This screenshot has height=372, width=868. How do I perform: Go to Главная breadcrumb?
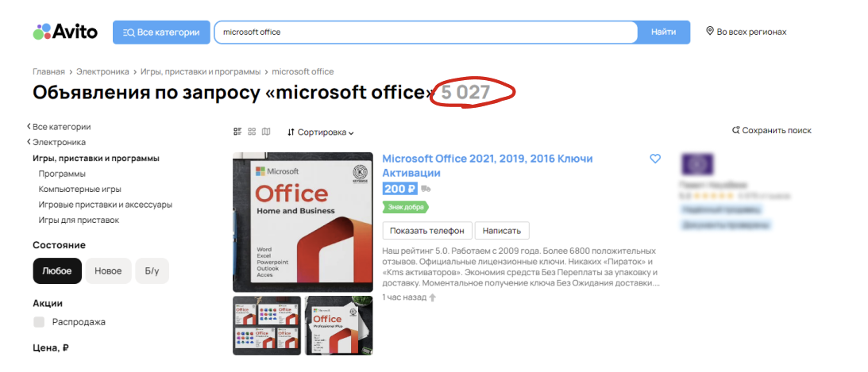48,72
